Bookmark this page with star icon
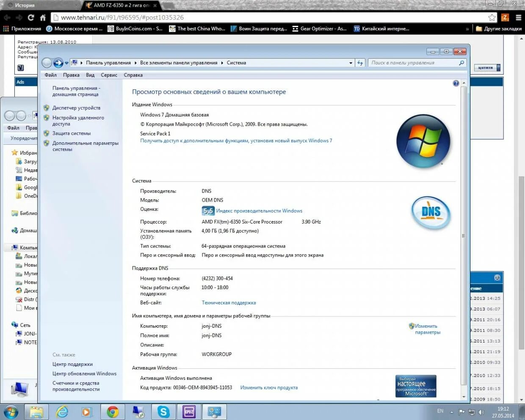 [492, 17]
